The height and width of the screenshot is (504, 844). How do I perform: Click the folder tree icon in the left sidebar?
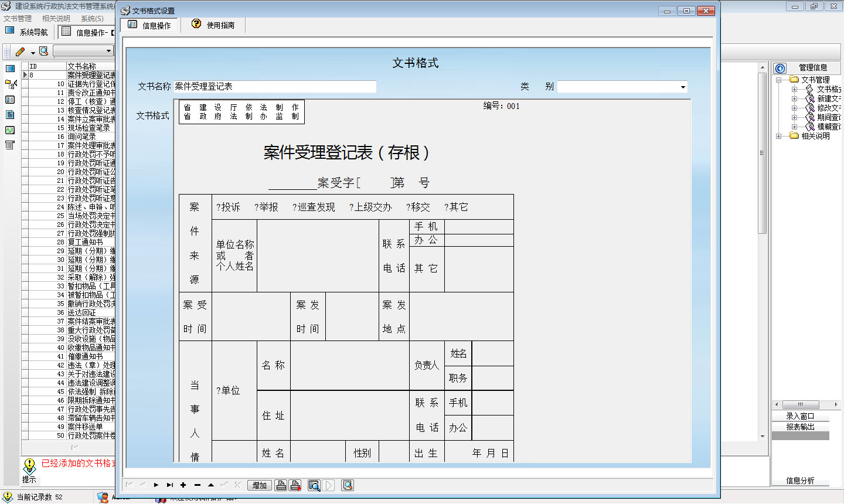point(11,84)
